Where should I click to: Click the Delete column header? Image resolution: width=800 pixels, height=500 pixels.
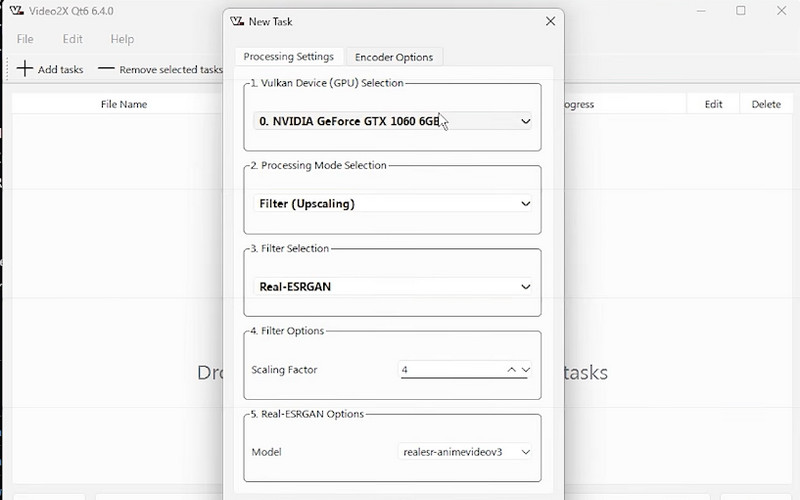click(x=766, y=104)
